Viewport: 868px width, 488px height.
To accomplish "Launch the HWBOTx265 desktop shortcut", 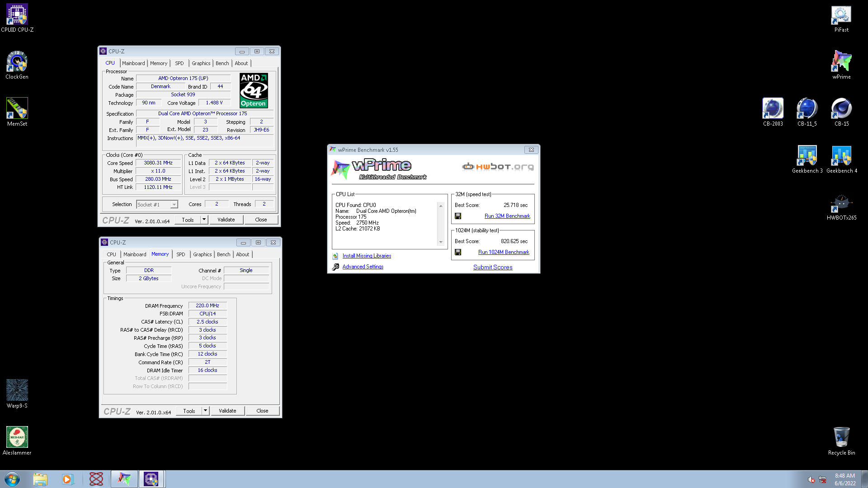I will (841, 206).
